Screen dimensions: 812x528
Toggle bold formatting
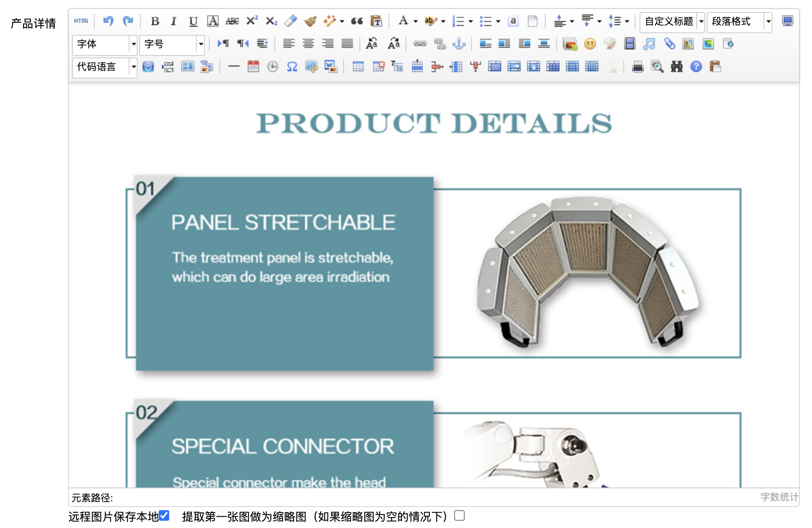point(155,21)
